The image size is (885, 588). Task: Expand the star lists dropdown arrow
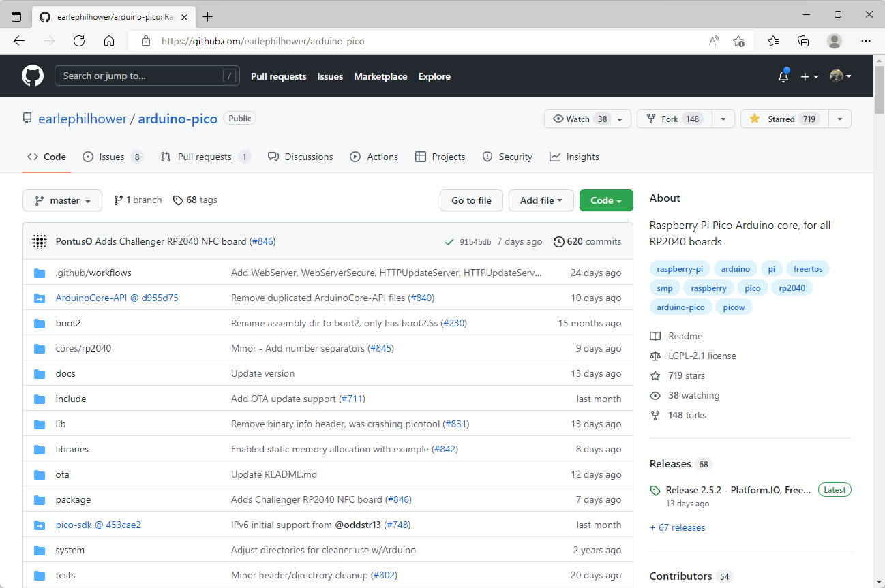click(x=840, y=119)
